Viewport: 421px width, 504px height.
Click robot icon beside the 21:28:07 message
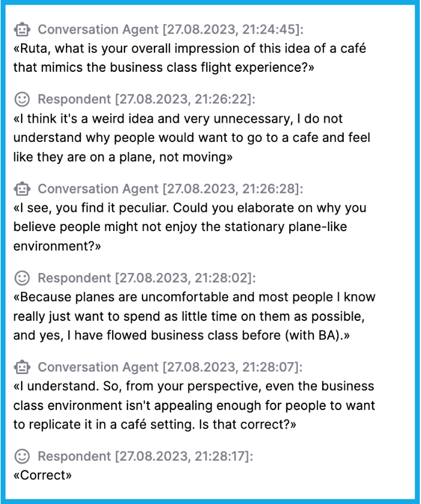tap(22, 367)
